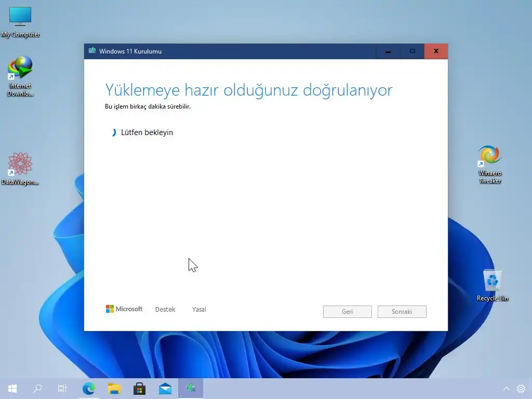Launch Microsoft Edge from the taskbar
The height and width of the screenshot is (399, 532).
[x=88, y=389]
